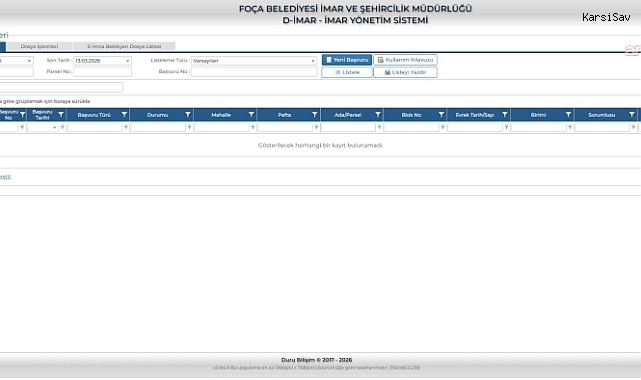Sort by the Ada/Parsel column header

[347, 115]
